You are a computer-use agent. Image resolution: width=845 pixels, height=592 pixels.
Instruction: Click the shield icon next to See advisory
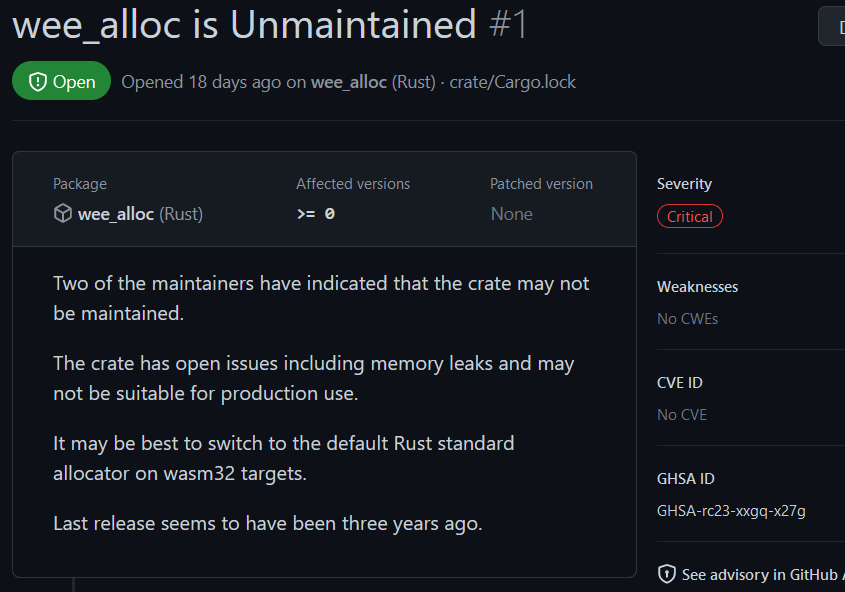pos(667,575)
